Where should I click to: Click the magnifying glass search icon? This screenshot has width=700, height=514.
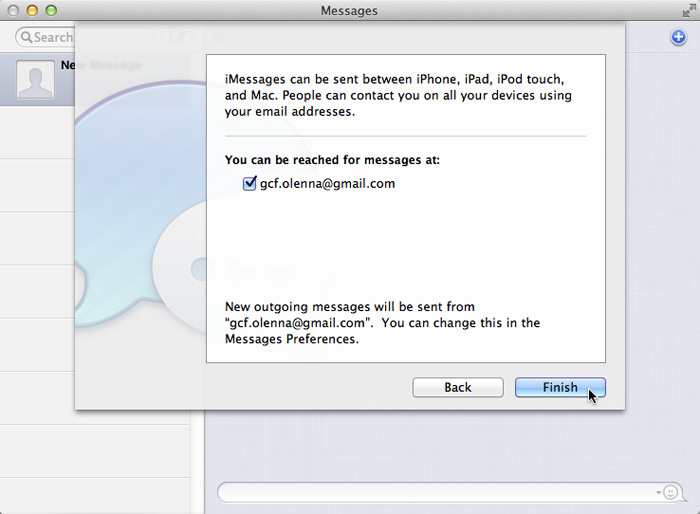(x=25, y=37)
